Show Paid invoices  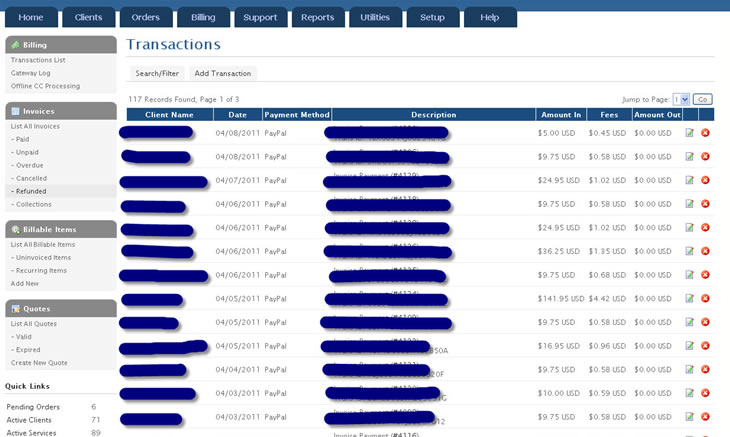pyautogui.click(x=20, y=139)
